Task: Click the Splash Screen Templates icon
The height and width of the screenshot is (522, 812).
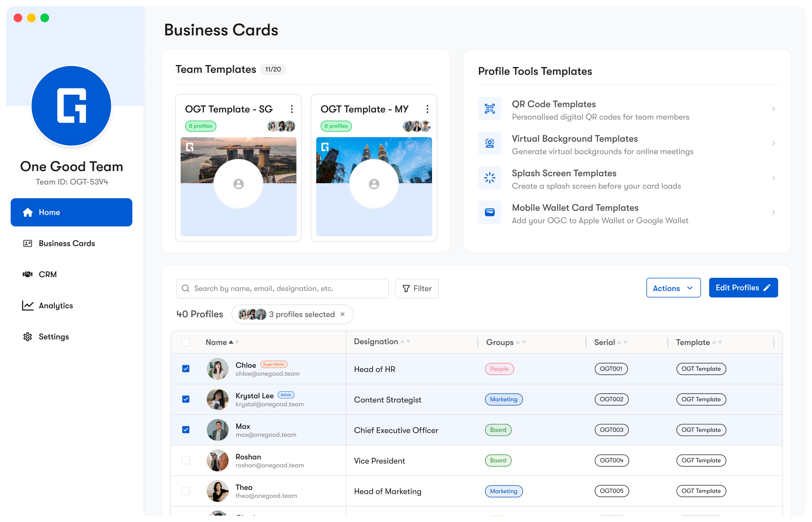Action: click(x=490, y=178)
